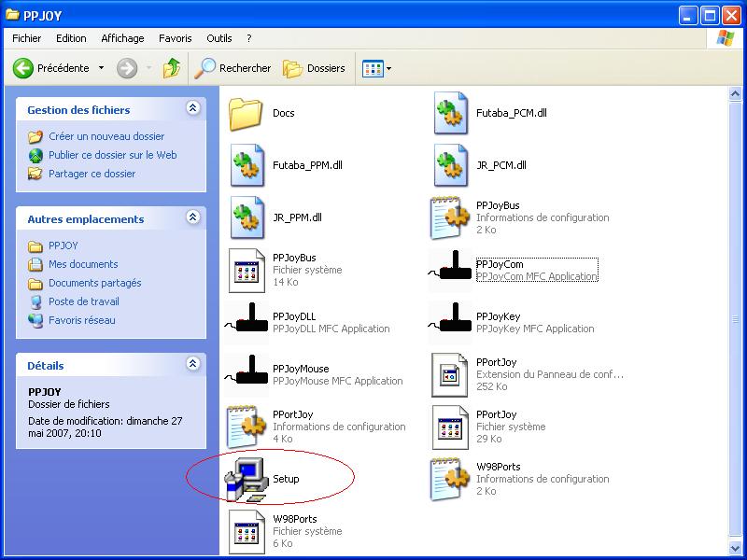Click the Futaba_PCM.dll file name text
This screenshot has width=747, height=560.
point(511,113)
